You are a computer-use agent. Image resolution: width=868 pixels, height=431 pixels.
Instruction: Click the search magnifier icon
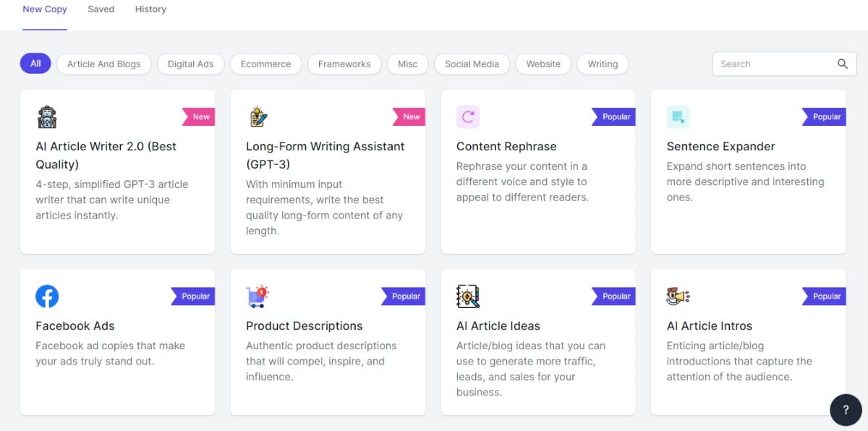click(843, 64)
